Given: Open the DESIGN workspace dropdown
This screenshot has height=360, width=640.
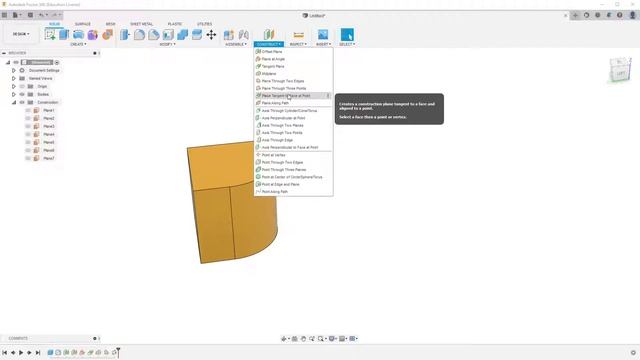Looking at the screenshot, I should tap(21, 34).
